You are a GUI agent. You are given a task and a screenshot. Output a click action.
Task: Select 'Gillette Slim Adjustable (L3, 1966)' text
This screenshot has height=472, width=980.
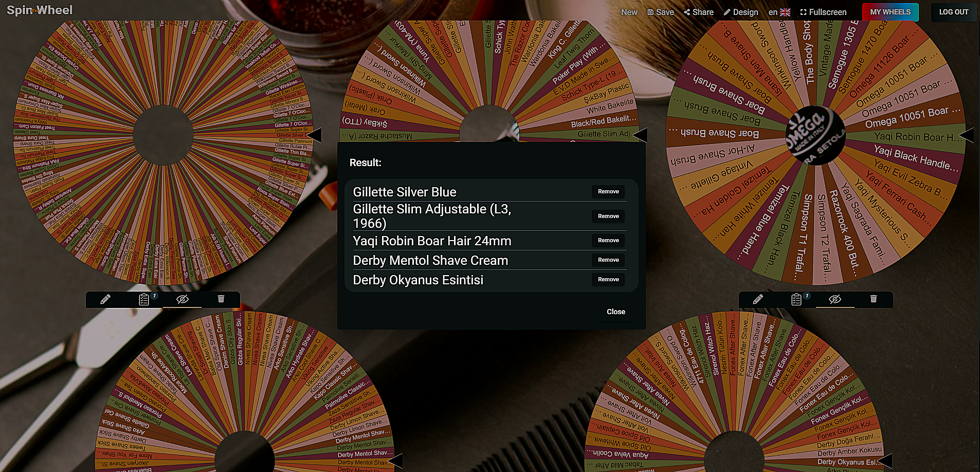432,216
